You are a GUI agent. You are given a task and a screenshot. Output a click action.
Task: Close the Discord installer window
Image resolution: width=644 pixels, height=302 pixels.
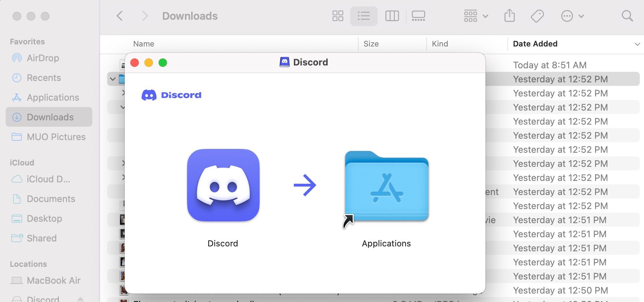click(135, 63)
